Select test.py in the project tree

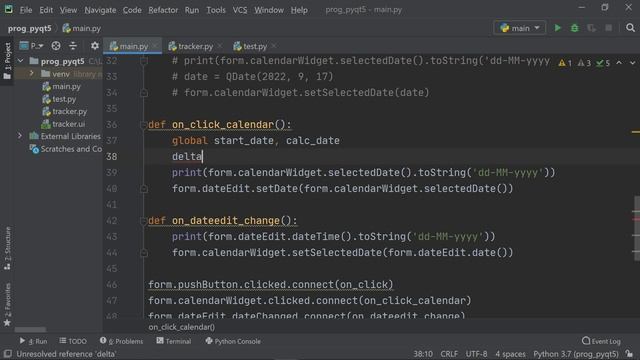[x=60, y=99]
